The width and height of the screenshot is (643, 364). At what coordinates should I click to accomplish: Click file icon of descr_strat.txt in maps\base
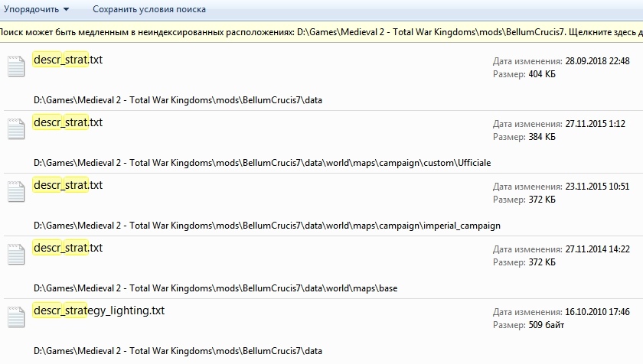(x=16, y=255)
